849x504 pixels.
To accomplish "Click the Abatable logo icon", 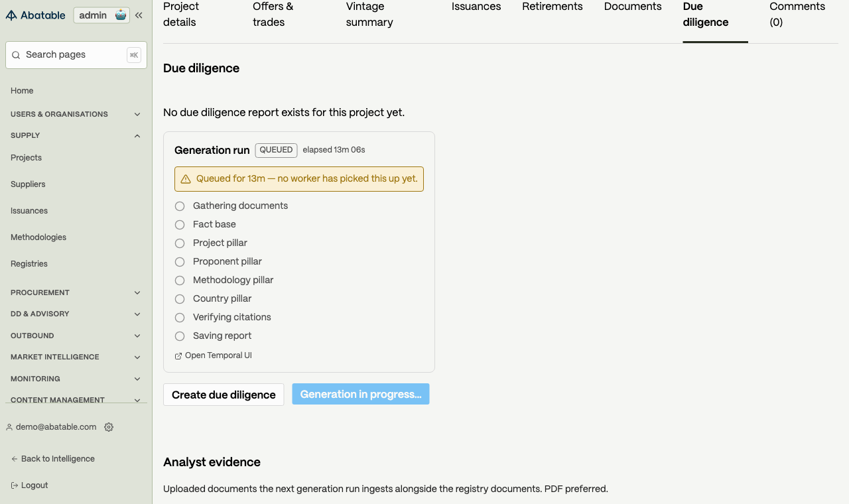I will [x=11, y=15].
